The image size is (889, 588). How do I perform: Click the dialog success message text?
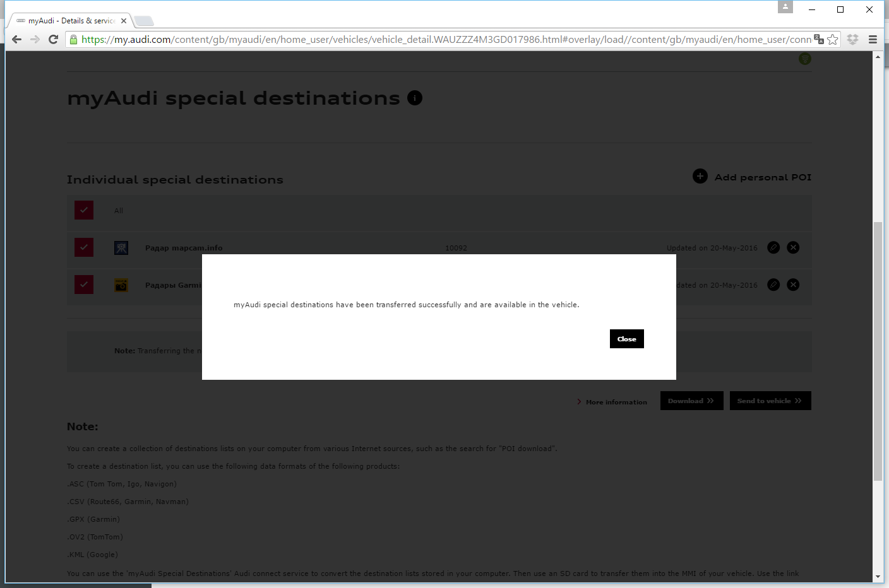[x=406, y=305]
